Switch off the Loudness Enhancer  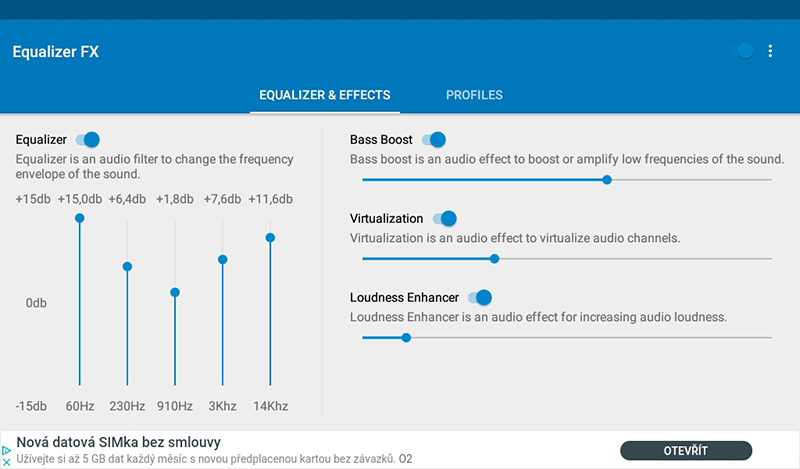coord(480,297)
